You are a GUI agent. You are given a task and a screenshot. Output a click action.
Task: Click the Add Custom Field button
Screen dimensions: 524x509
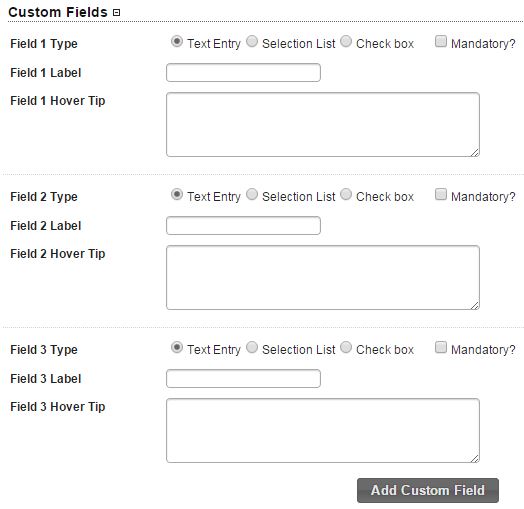pyautogui.click(x=428, y=491)
